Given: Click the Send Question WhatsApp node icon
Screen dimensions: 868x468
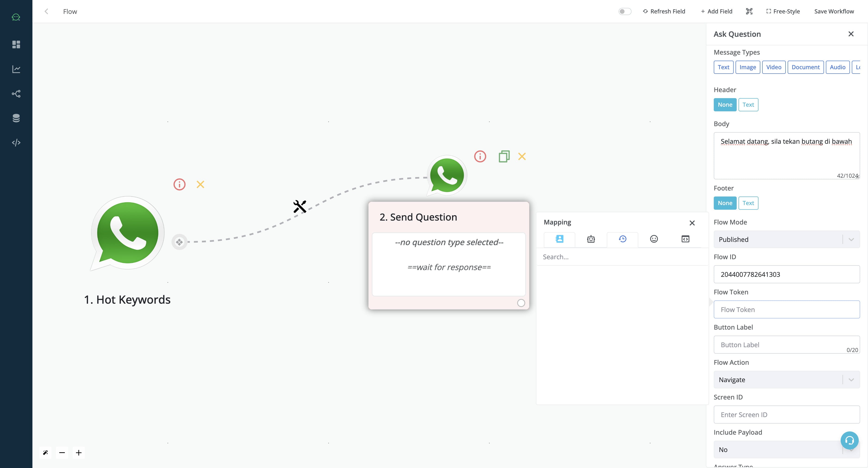Looking at the screenshot, I should [447, 175].
